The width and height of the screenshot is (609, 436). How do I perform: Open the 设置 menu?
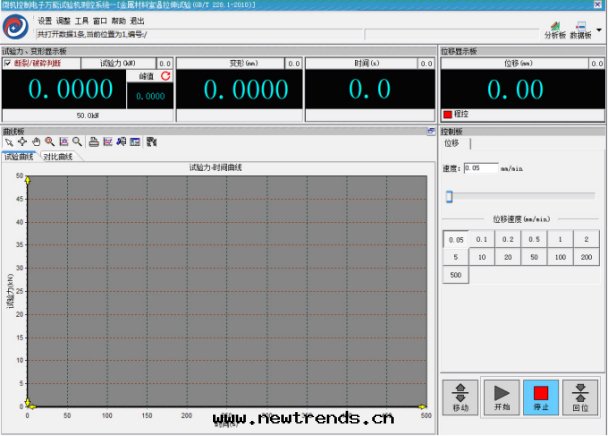[45, 20]
